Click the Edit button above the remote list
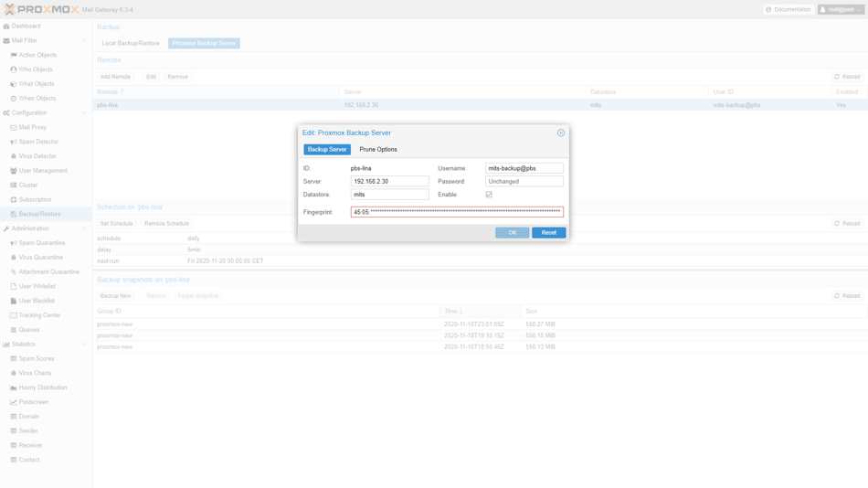868x488 pixels. tap(151, 77)
